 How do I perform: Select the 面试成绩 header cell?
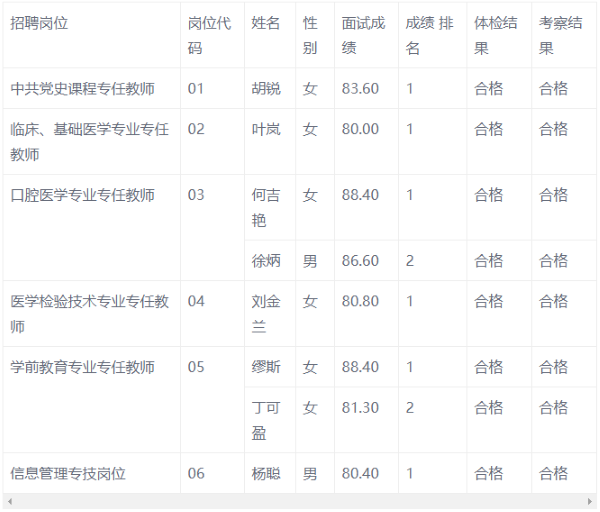(362, 35)
